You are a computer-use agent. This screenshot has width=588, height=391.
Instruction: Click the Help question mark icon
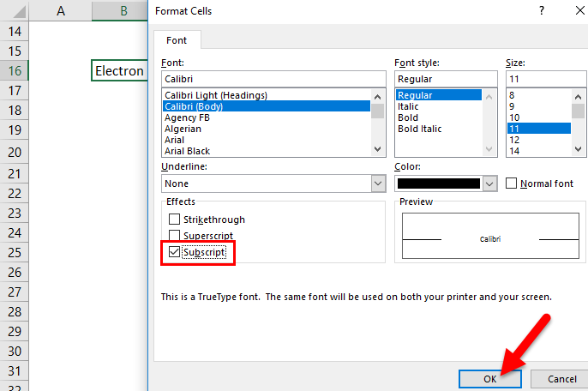541,11
